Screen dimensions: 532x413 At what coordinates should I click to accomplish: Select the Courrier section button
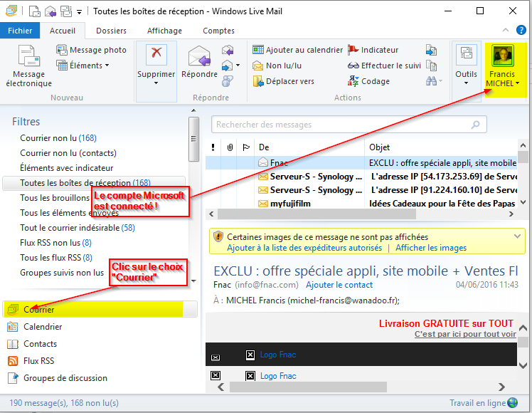[100, 310]
